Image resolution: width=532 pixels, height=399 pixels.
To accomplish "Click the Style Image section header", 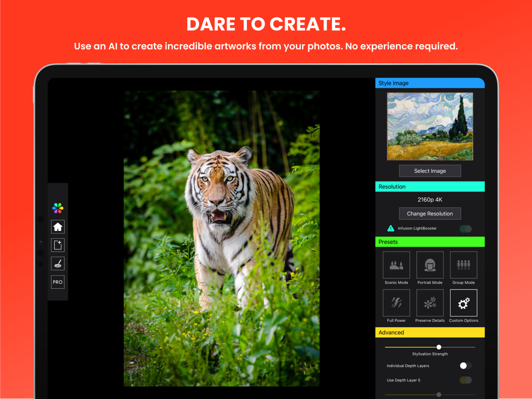I will (x=430, y=83).
